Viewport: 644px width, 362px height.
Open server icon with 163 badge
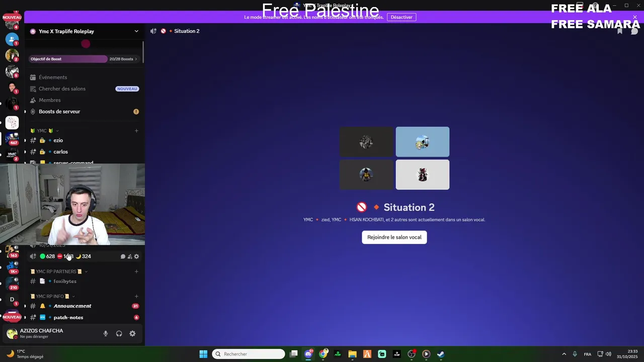click(12, 251)
